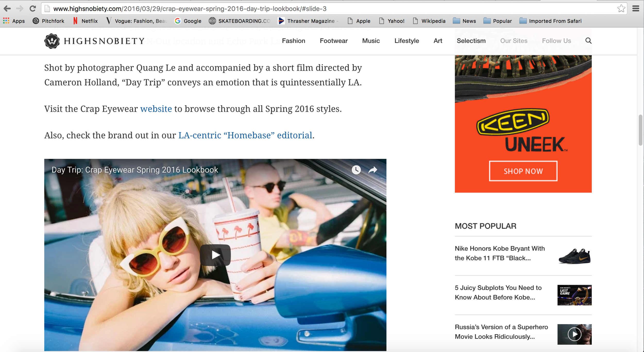Image resolution: width=644 pixels, height=352 pixels.
Task: Click the Crap Eyewear website link
Action: coord(156,109)
